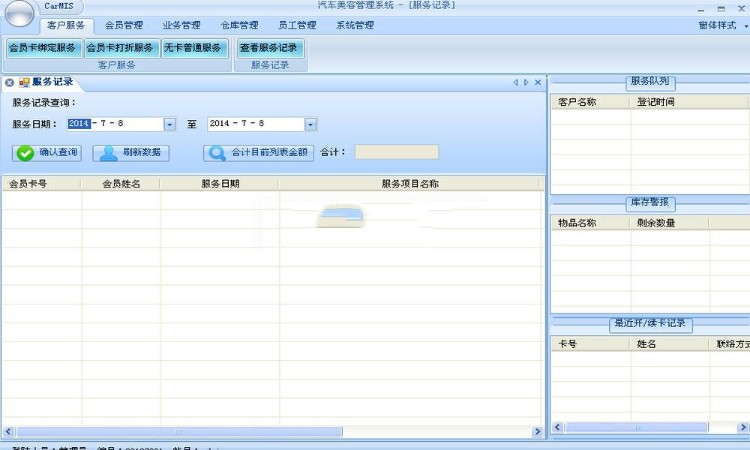750x450 pixels.
Task: Click the main table horizontal scrollbar thumb
Action: click(179, 431)
